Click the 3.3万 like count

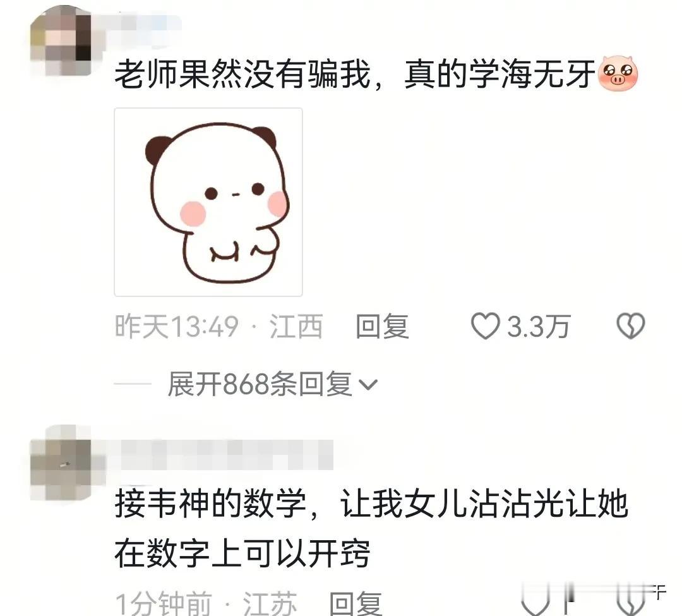pos(539,326)
